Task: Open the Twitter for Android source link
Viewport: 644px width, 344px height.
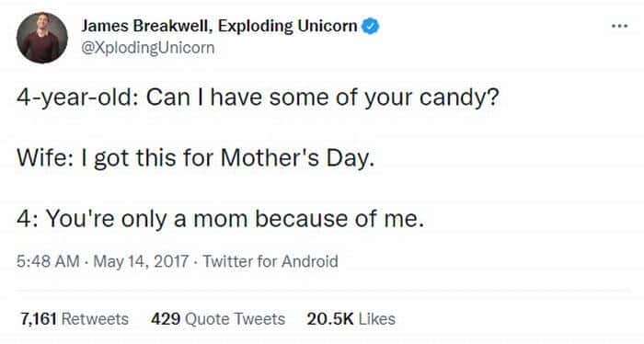Action: point(270,261)
